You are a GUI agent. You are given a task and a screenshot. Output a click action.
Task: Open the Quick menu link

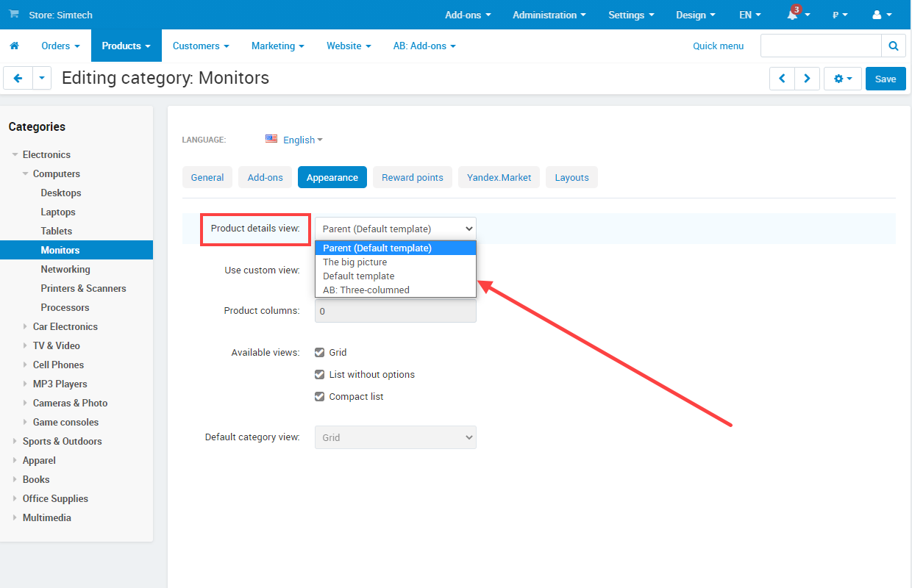718,46
